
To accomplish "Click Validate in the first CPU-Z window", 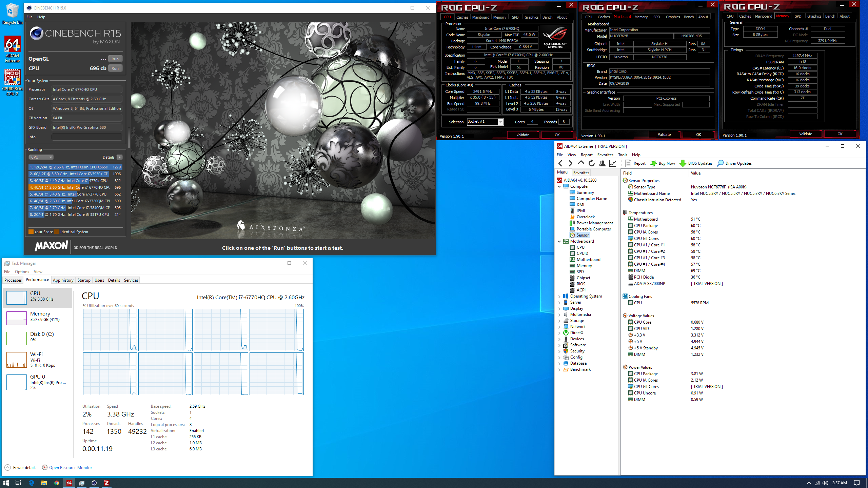I will [x=522, y=135].
